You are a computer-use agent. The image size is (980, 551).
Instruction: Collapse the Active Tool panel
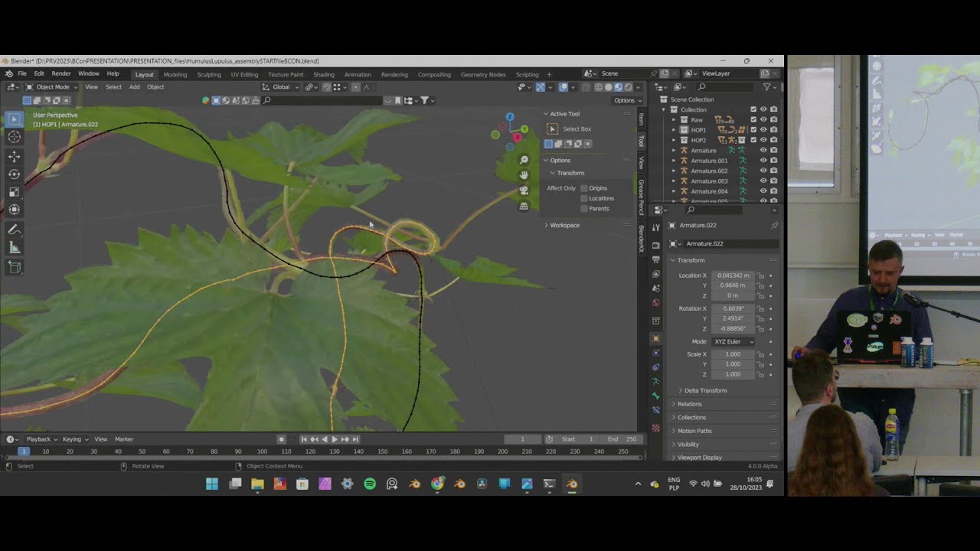pos(564,114)
